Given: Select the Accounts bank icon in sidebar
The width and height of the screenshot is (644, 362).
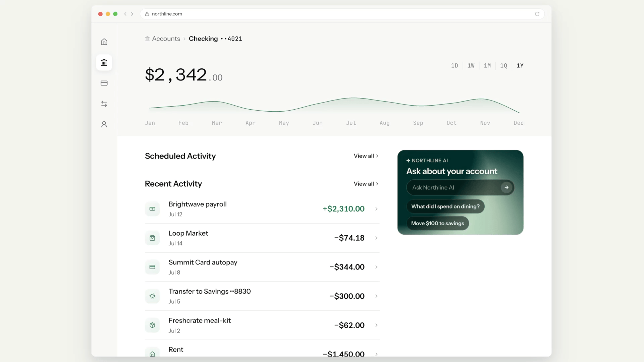Looking at the screenshot, I should (104, 62).
